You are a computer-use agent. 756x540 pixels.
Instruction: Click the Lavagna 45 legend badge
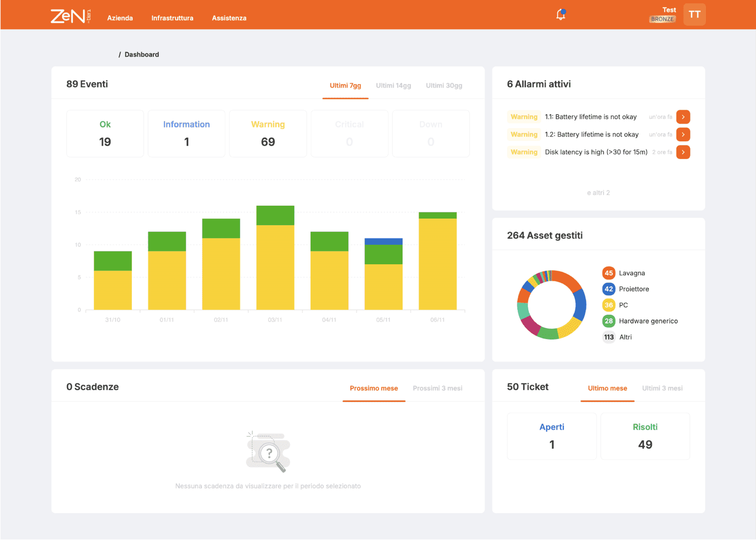coord(608,273)
